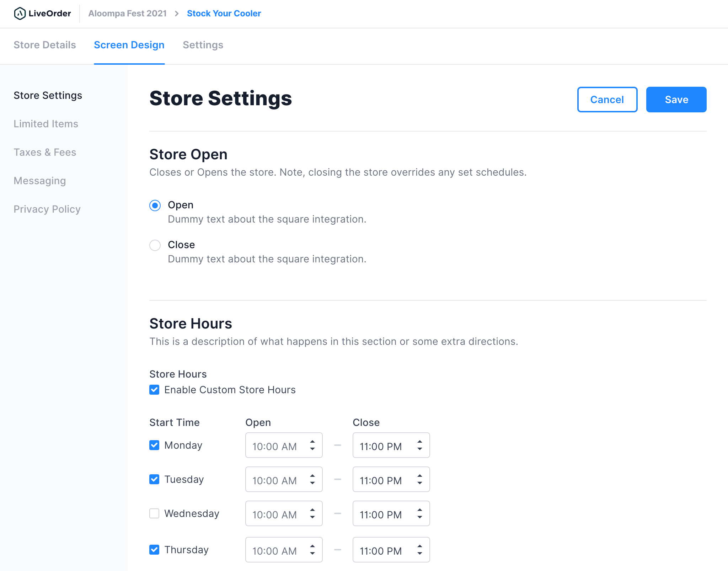Open Privacy Policy sidebar section
The width and height of the screenshot is (728, 571).
click(47, 209)
